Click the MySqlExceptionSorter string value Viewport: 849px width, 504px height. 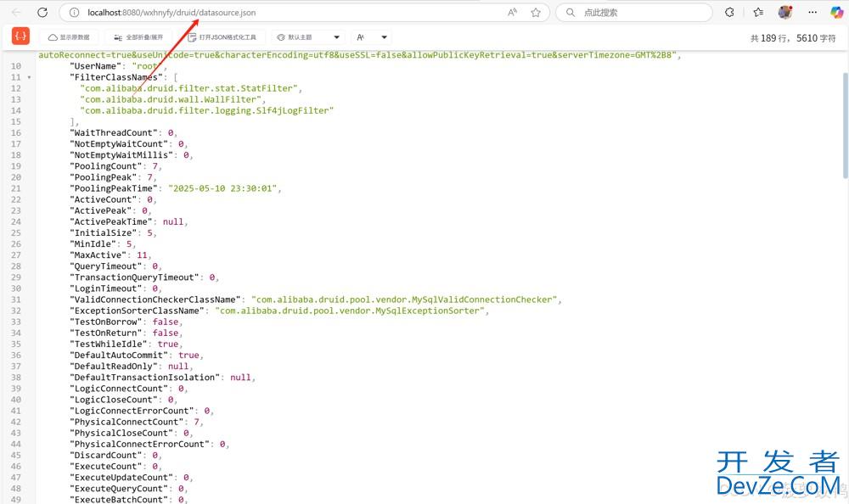click(350, 311)
